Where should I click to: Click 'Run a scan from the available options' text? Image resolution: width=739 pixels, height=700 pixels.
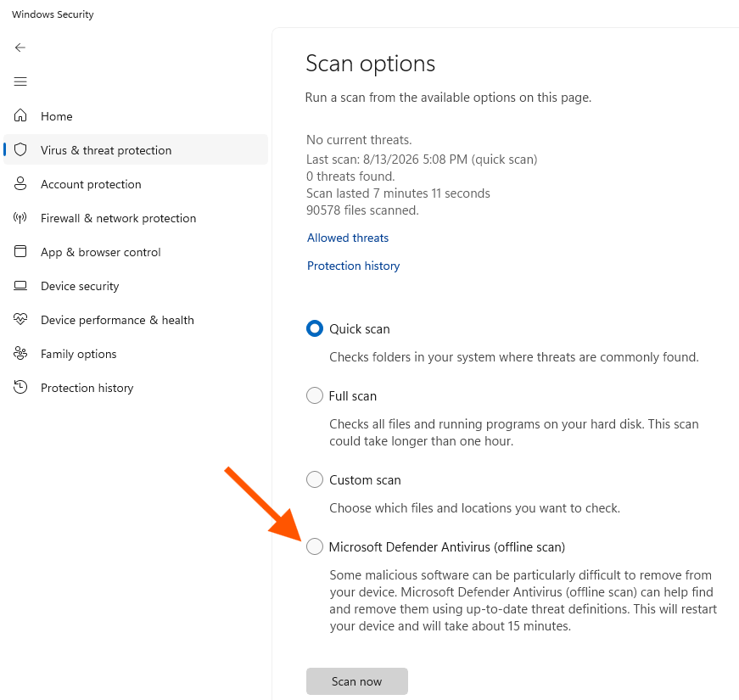coord(448,98)
